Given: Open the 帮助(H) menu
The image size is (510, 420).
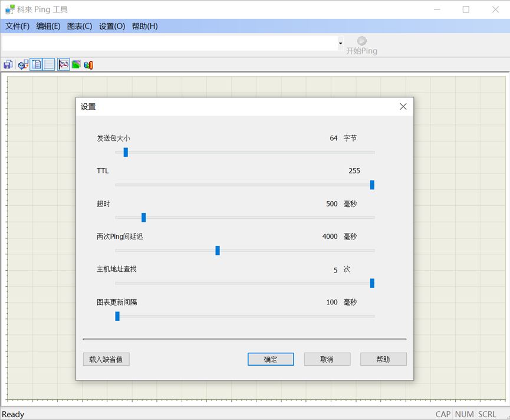Looking at the screenshot, I should 144,26.
